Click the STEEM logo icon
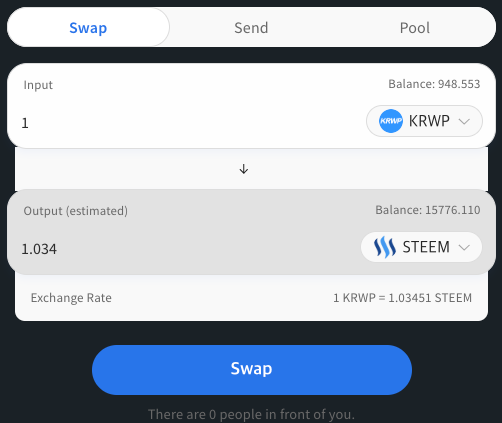 385,247
